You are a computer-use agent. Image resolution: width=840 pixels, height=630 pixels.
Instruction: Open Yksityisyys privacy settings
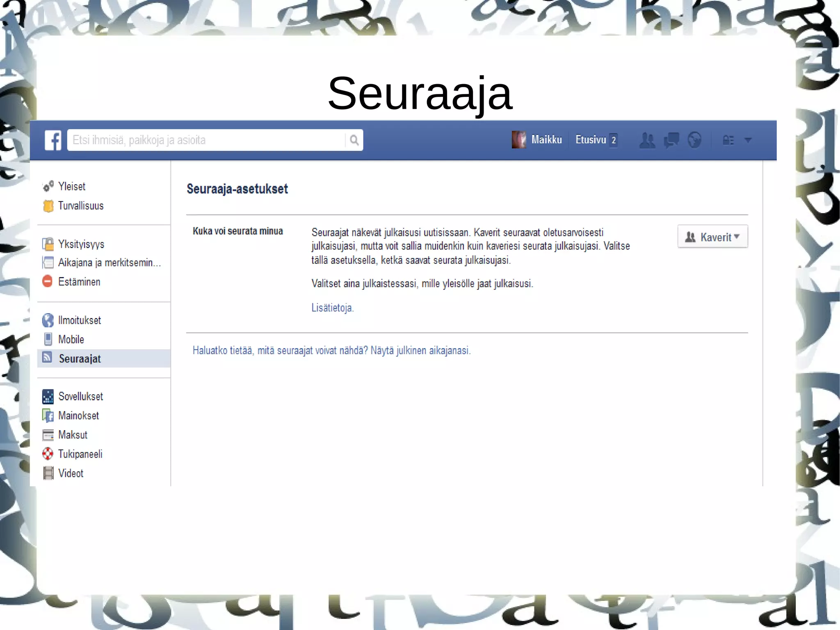click(81, 244)
